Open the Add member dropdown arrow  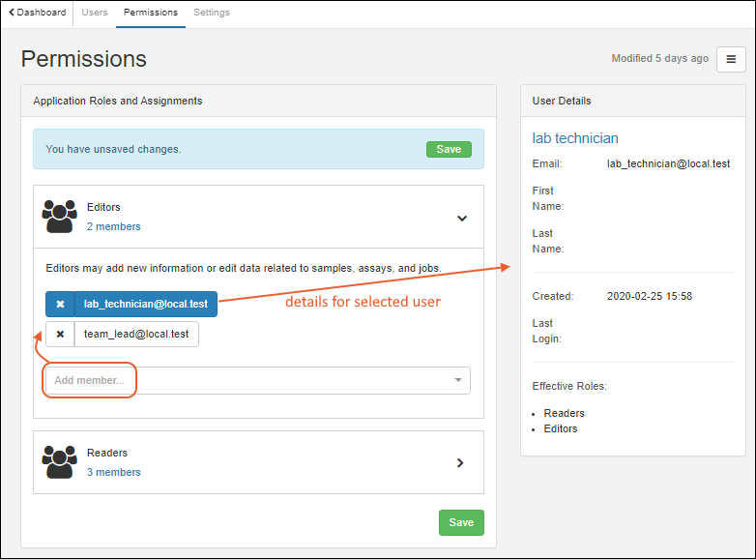(x=458, y=381)
